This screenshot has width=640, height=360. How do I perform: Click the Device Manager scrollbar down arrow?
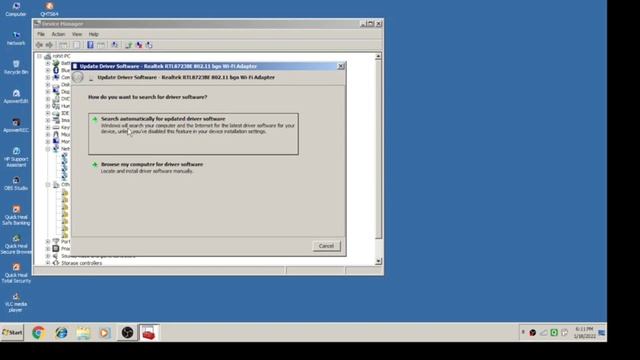tap(378, 261)
